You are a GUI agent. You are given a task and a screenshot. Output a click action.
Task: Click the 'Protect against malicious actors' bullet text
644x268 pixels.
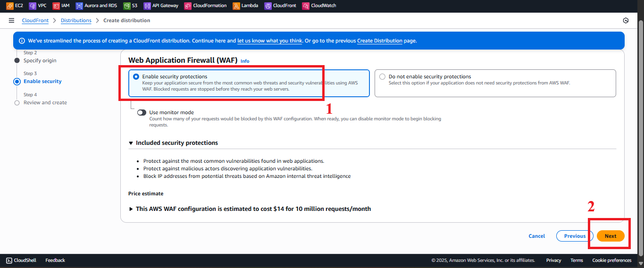pos(228,168)
